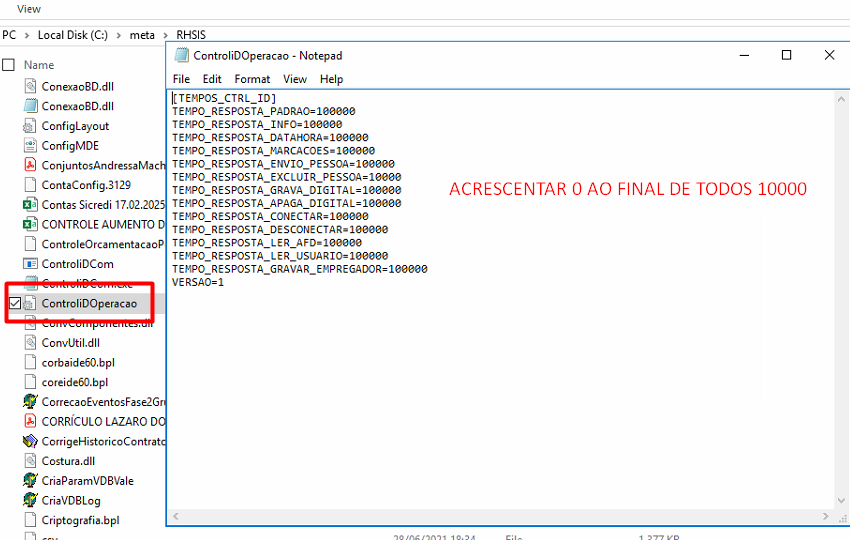The image size is (850, 540).
Task: Select the CriaVDBLog application icon
Action: coord(31,500)
